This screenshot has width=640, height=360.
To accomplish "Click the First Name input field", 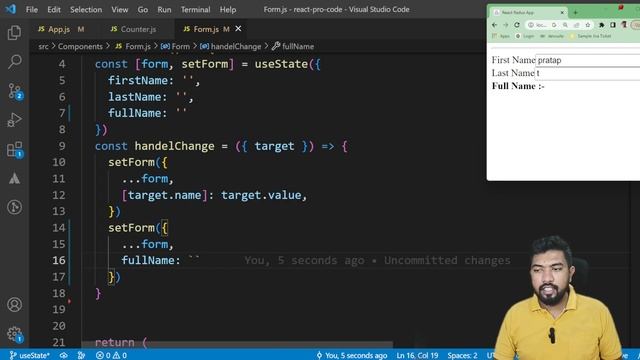I will [x=588, y=60].
